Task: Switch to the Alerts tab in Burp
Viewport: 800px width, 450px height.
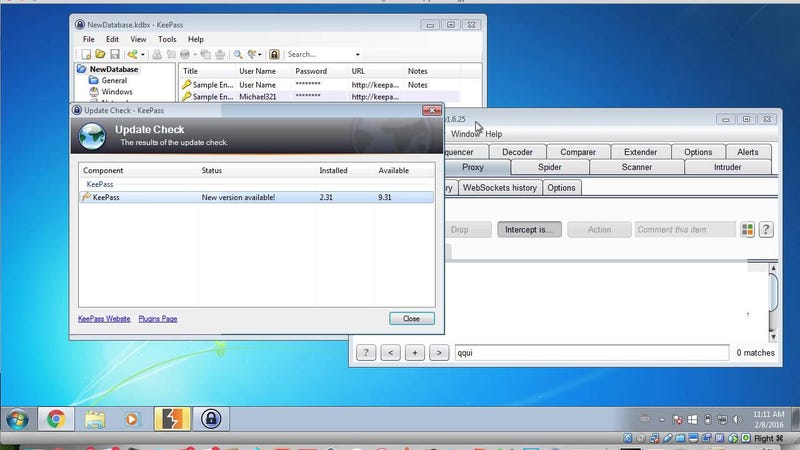Action: pyautogui.click(x=747, y=152)
